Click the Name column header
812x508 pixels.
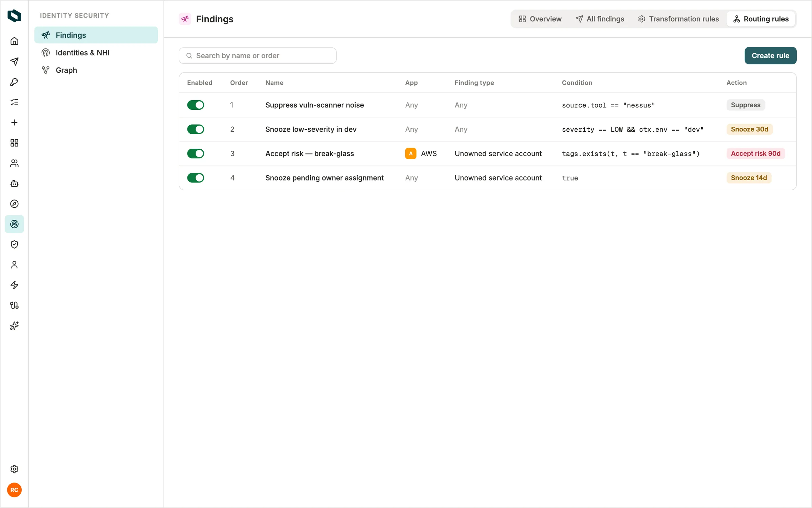coord(274,83)
